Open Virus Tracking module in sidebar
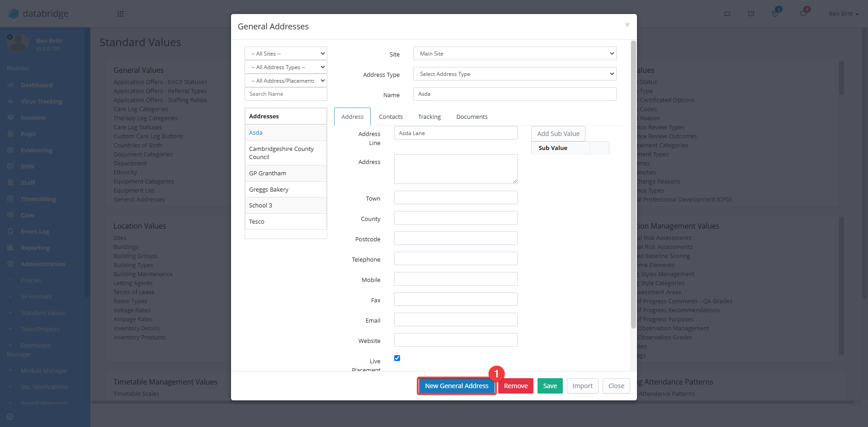 tap(42, 101)
